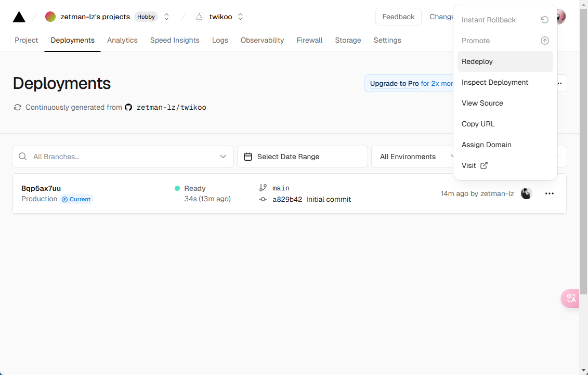Click the main branch name
Screen dimensions: 588x375
(281, 188)
